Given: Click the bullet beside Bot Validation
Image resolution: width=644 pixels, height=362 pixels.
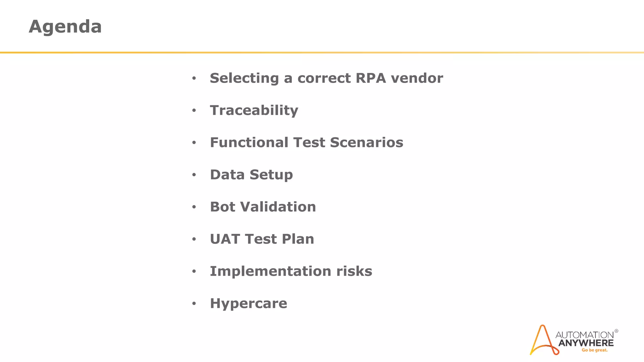Looking at the screenshot, I should coord(194,207).
